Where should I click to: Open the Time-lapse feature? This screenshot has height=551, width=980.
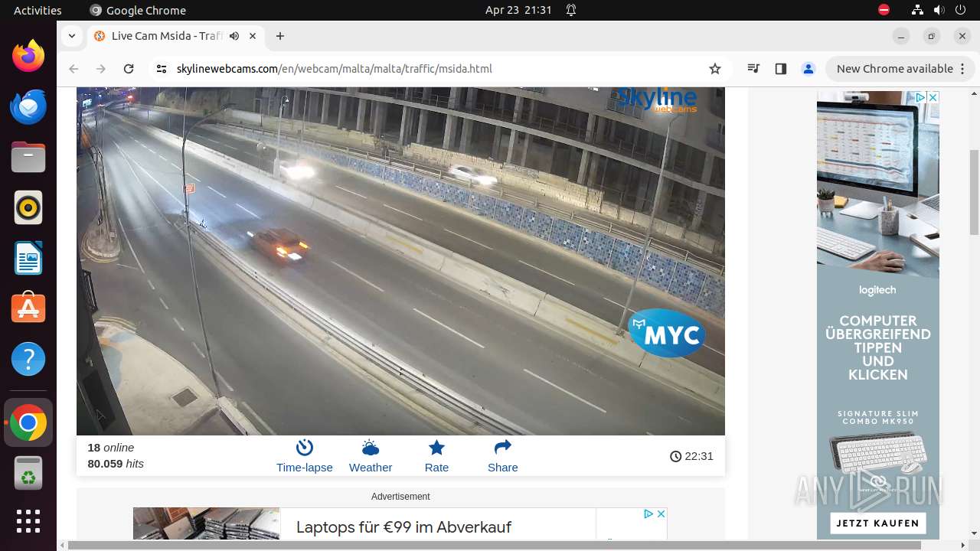[x=304, y=456]
